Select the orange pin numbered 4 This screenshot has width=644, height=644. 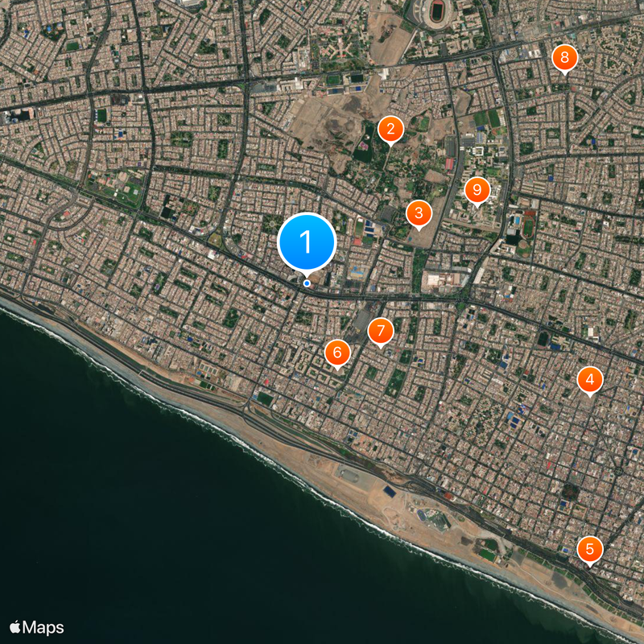coord(590,379)
